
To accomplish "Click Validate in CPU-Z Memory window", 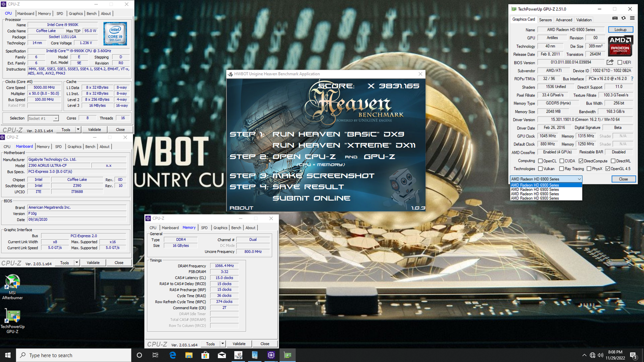I will tap(239, 344).
